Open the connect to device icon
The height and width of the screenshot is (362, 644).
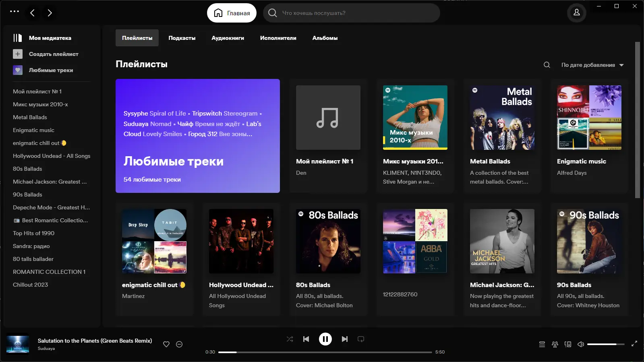coord(568,344)
